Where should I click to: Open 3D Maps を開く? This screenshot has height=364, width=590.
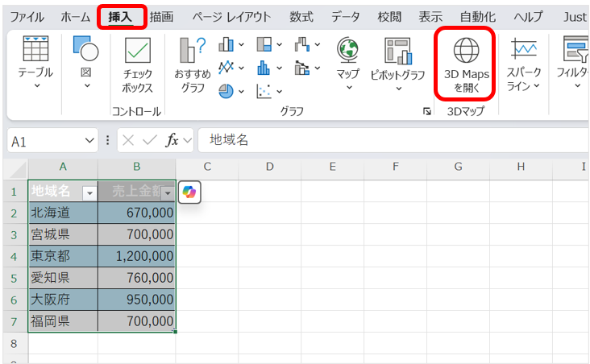(x=466, y=64)
